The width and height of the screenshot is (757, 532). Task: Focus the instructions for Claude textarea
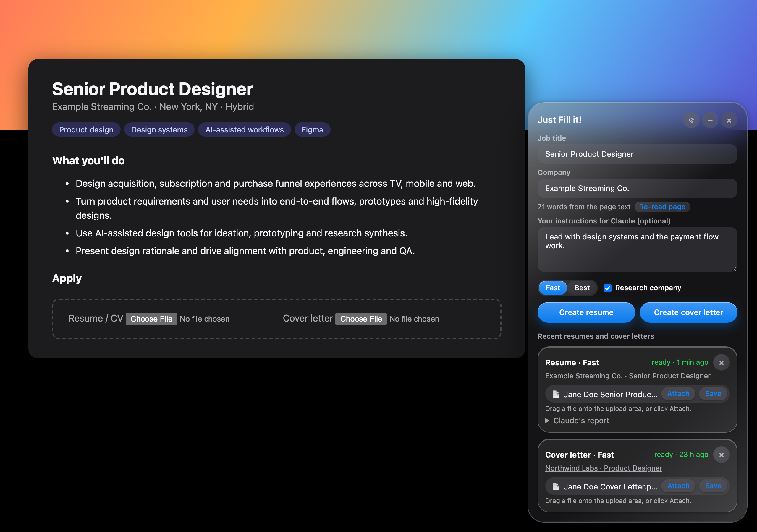click(x=637, y=249)
